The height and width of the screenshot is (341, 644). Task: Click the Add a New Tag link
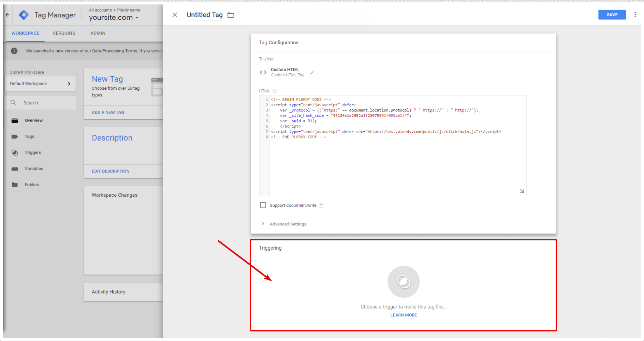point(108,112)
